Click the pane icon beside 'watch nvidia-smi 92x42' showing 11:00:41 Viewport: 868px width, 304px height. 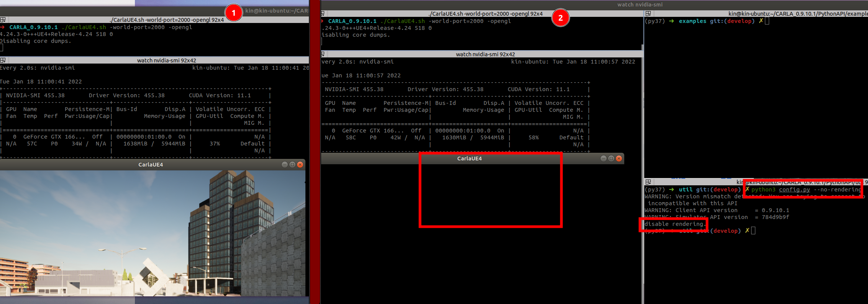click(3, 60)
